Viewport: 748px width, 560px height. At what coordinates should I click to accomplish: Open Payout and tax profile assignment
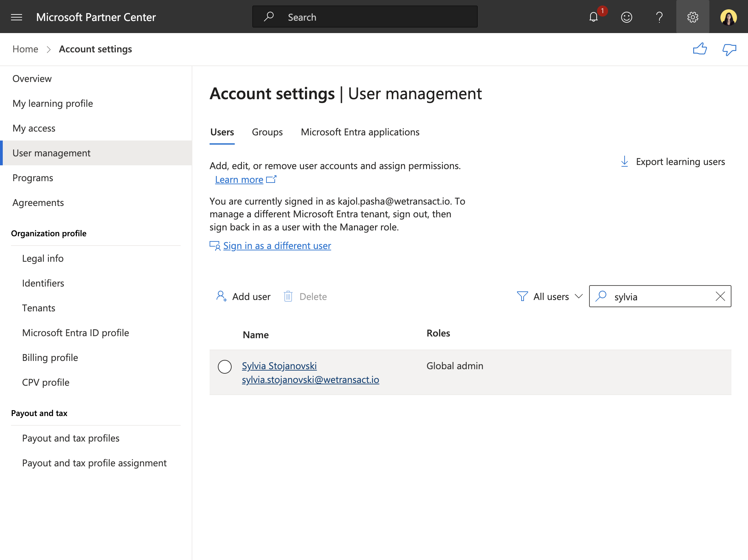click(94, 463)
